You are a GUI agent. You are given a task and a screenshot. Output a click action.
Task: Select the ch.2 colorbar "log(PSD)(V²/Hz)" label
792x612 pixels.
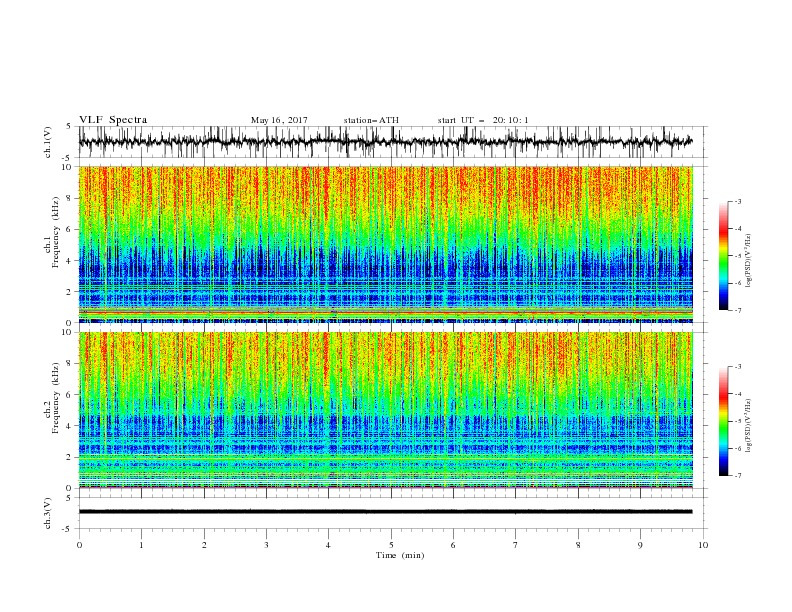coord(748,426)
